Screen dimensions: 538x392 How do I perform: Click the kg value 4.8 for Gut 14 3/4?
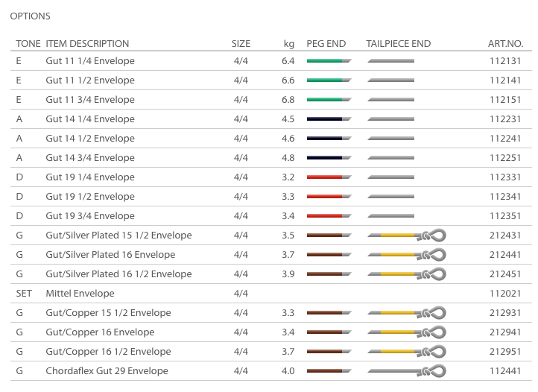click(288, 158)
